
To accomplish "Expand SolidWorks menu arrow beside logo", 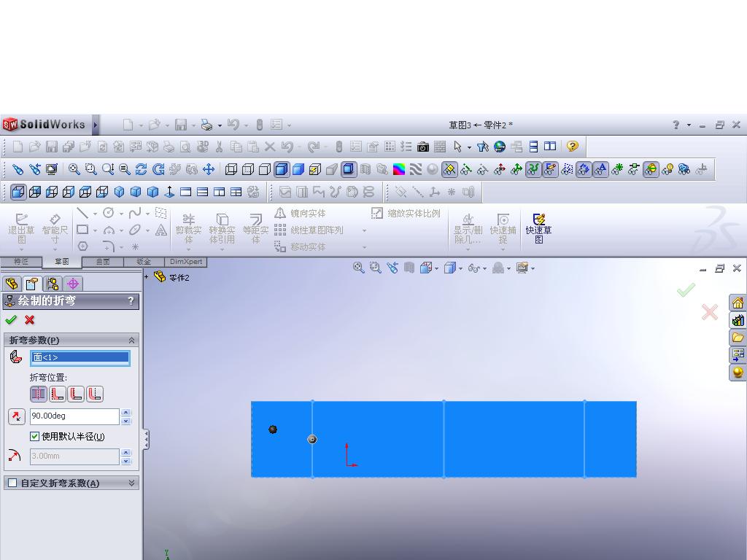I will tap(96, 125).
